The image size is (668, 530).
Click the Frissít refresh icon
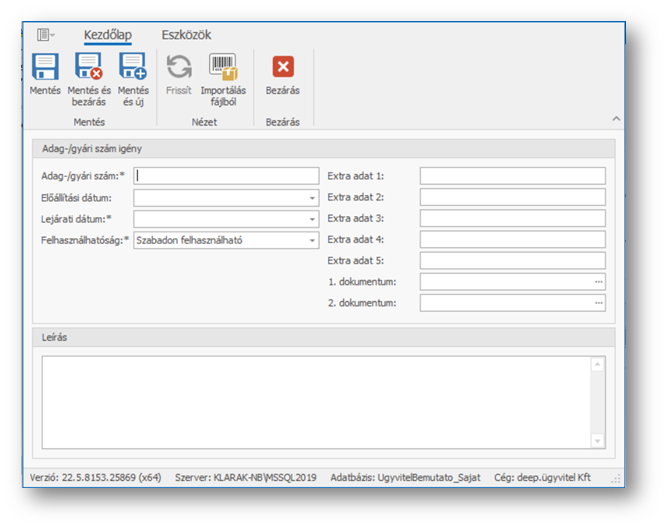click(x=179, y=68)
